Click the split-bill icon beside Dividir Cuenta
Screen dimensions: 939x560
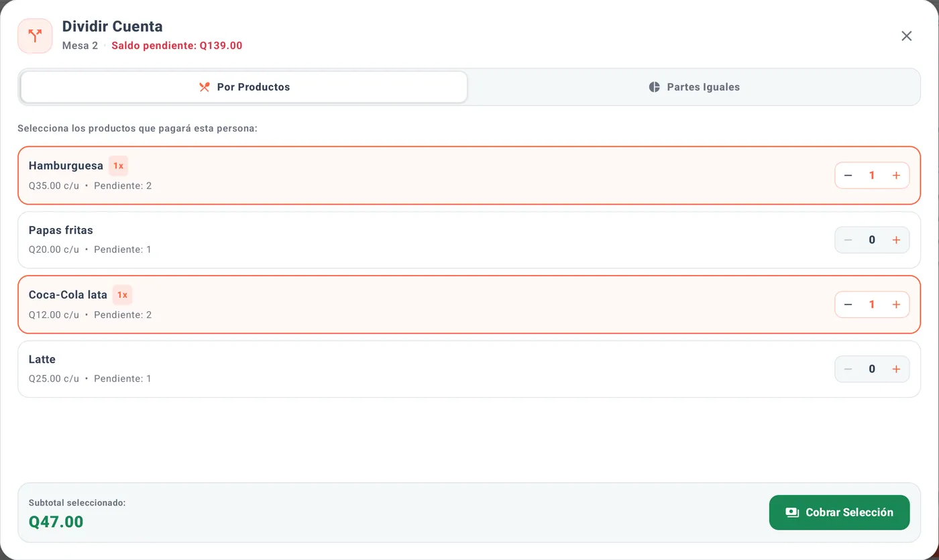[x=35, y=36]
